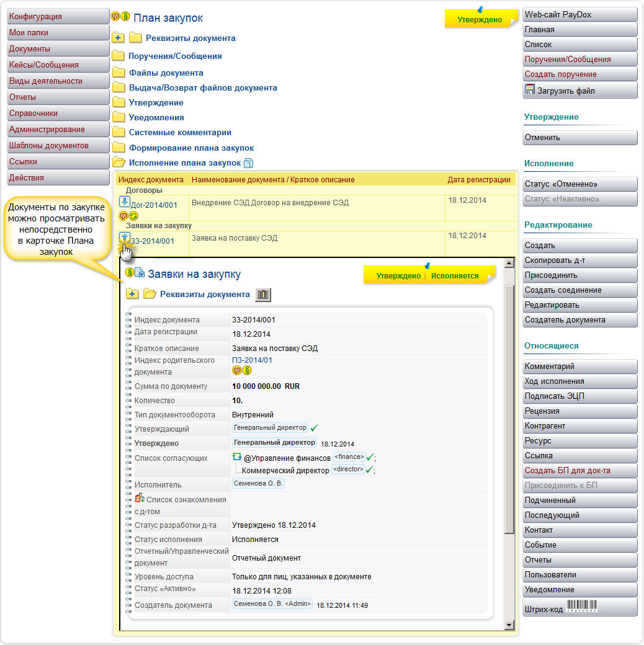Expand the Заявки на закупку plus button
This screenshot has height=645, width=644.
click(132, 295)
